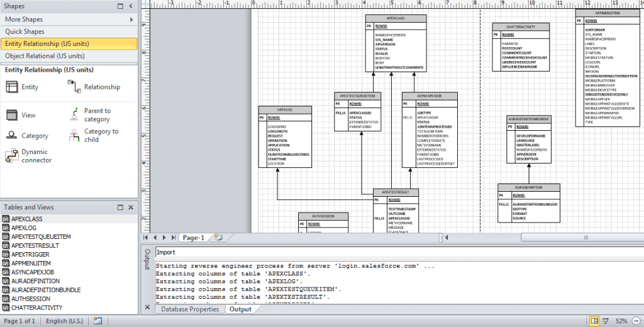The height and width of the screenshot is (327, 644).
Task: Open the Tables and Views window options
Action: 119,208
